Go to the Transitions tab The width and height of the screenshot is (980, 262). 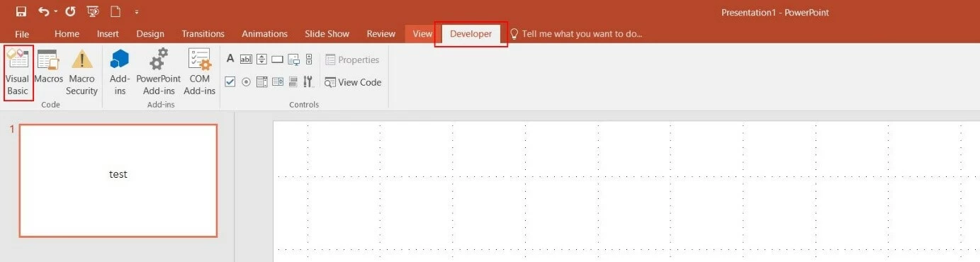point(203,34)
